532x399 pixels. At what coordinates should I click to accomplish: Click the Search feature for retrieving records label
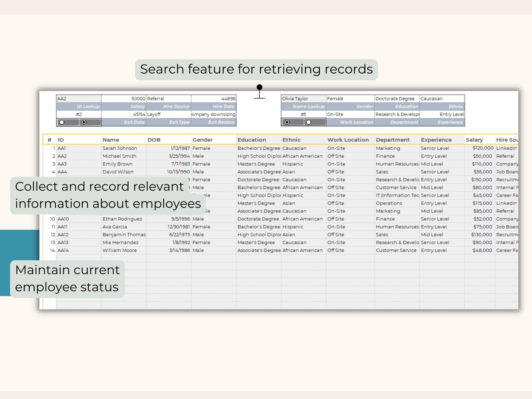click(x=256, y=70)
